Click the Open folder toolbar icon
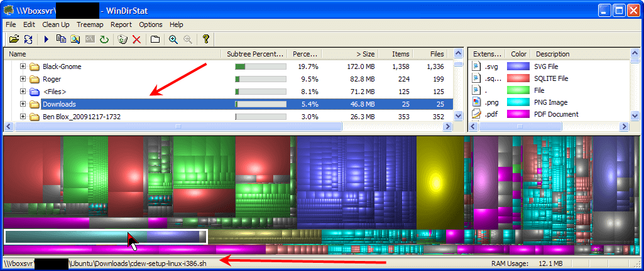This screenshot has height=271, width=644. point(14,40)
